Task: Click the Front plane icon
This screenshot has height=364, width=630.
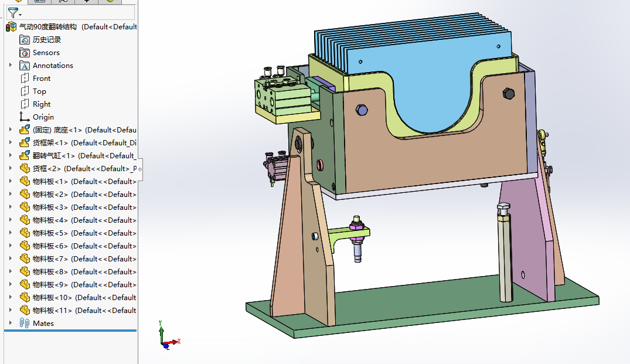Action: (25, 79)
